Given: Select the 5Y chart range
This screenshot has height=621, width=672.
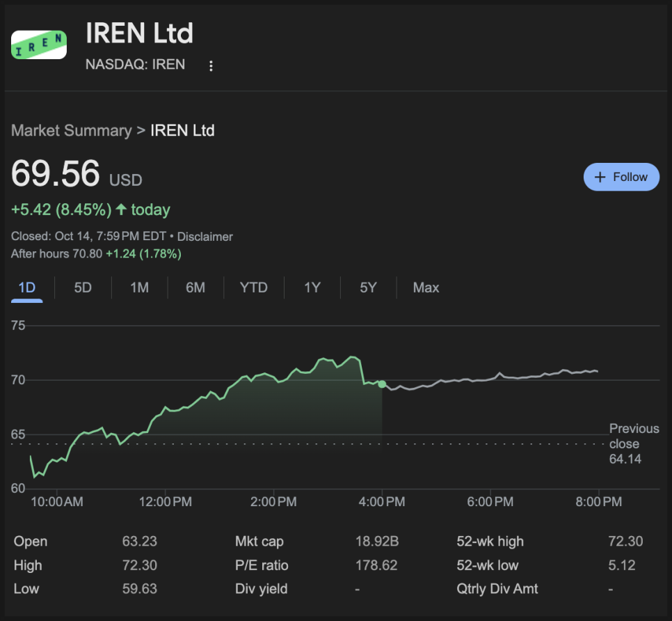Looking at the screenshot, I should point(368,288).
